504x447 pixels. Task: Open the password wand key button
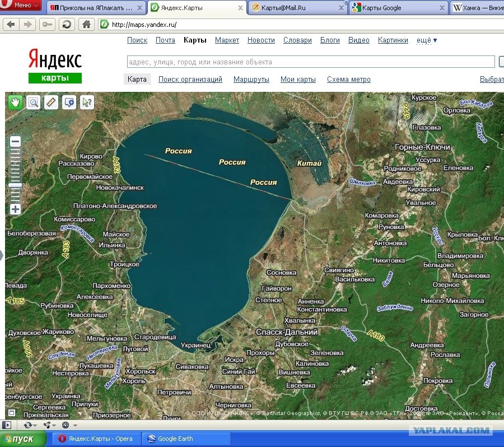click(x=47, y=25)
